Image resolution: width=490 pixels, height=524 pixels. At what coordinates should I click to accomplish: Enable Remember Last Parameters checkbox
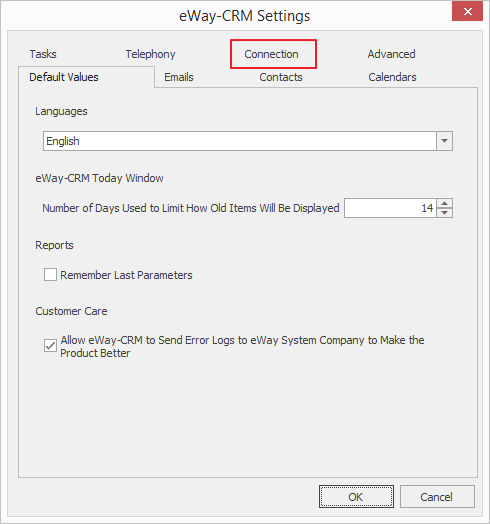coord(50,275)
